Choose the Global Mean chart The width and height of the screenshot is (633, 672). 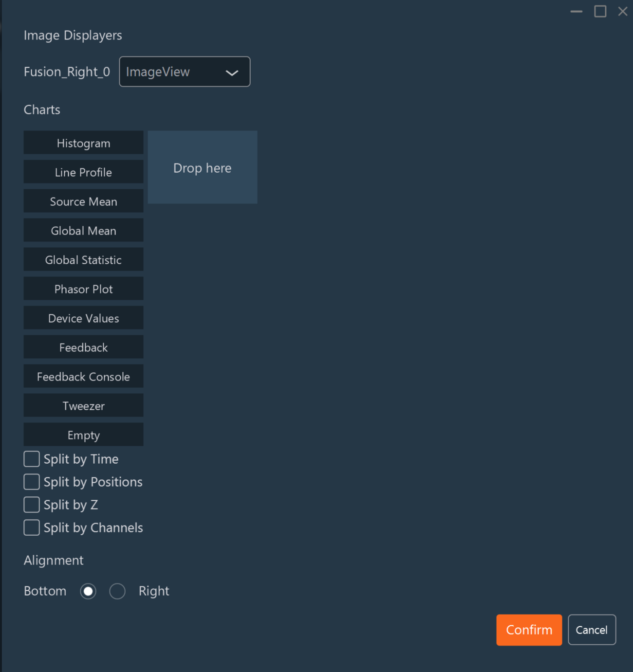[x=83, y=231]
